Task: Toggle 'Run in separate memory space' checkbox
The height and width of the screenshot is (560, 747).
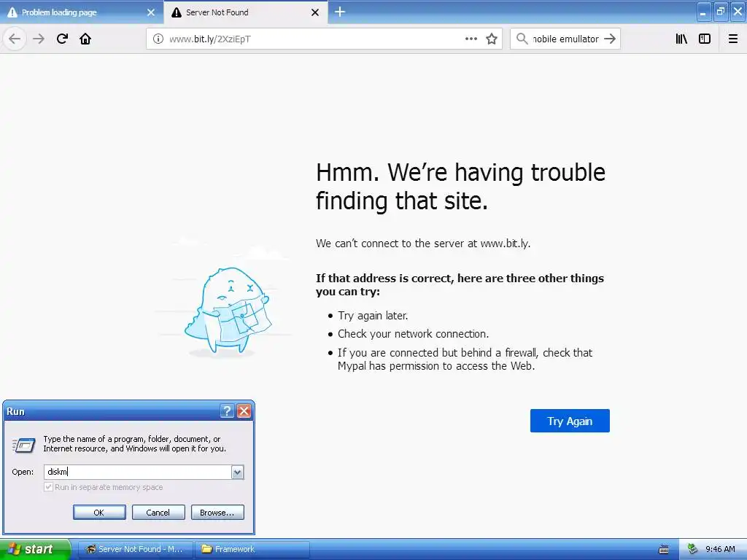Action: coord(48,487)
